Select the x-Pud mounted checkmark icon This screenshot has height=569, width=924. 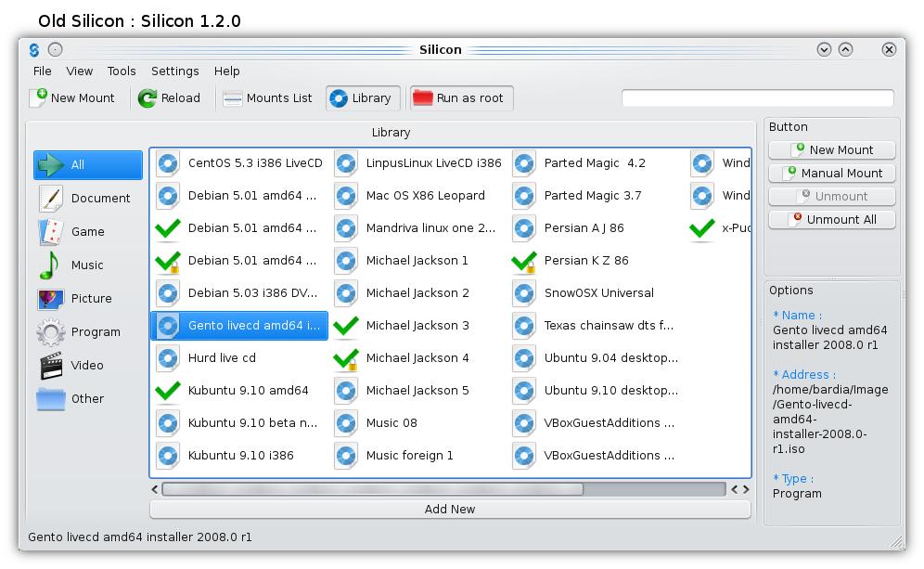click(x=702, y=228)
